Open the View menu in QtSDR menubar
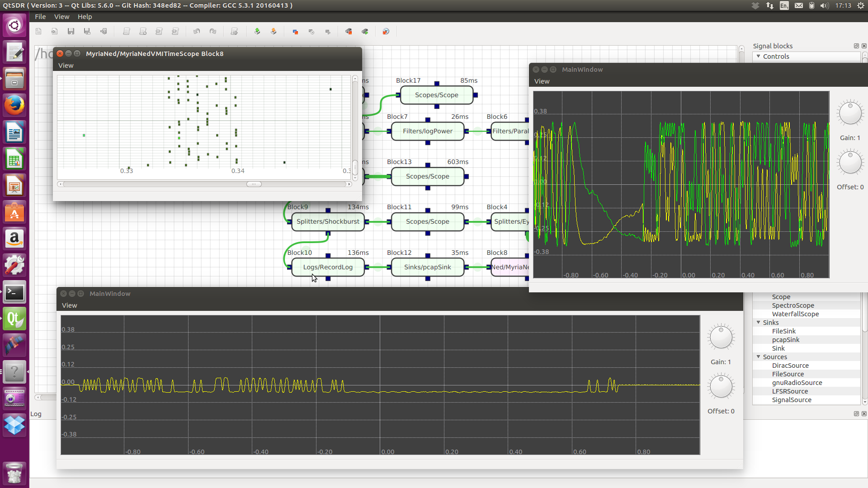The image size is (868, 488). click(61, 17)
